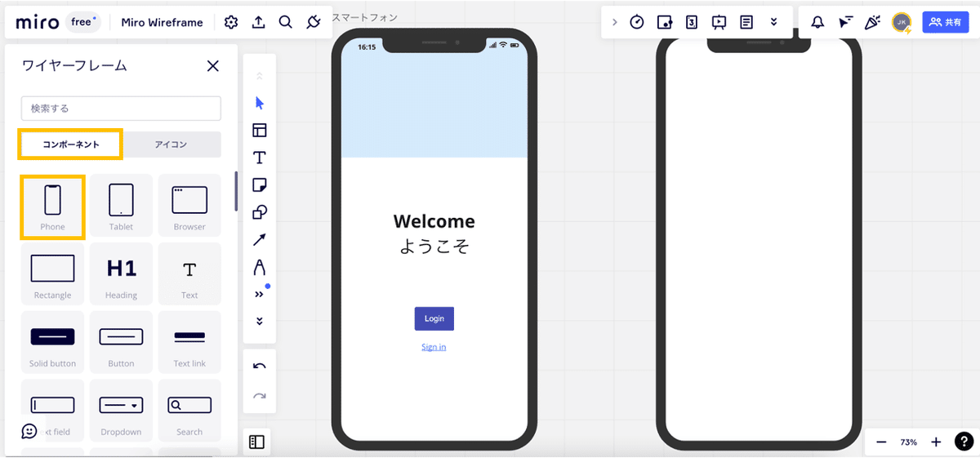
Task: Select the Dropdown component
Action: tap(121, 411)
